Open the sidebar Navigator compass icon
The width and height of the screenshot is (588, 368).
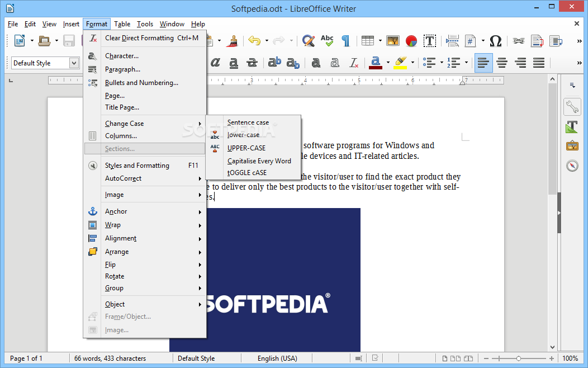(572, 166)
